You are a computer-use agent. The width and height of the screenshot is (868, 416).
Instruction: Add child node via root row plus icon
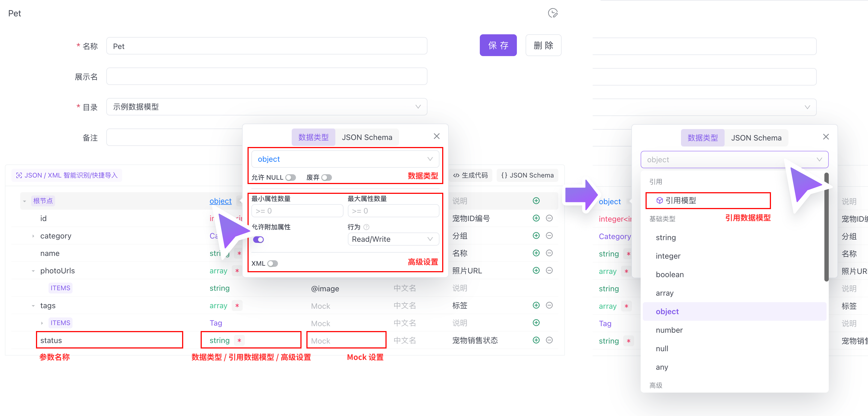[x=536, y=201]
